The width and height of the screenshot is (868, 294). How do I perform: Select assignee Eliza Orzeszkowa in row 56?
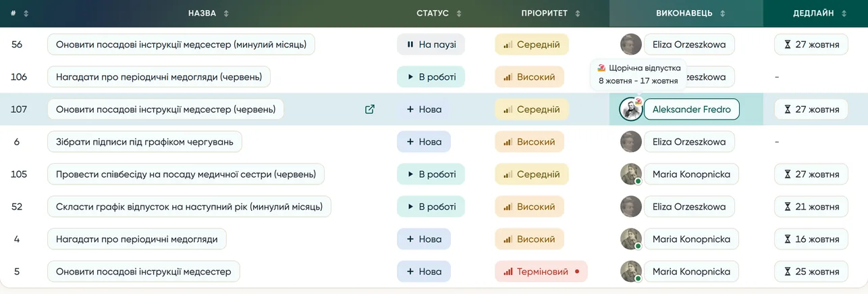click(x=689, y=45)
